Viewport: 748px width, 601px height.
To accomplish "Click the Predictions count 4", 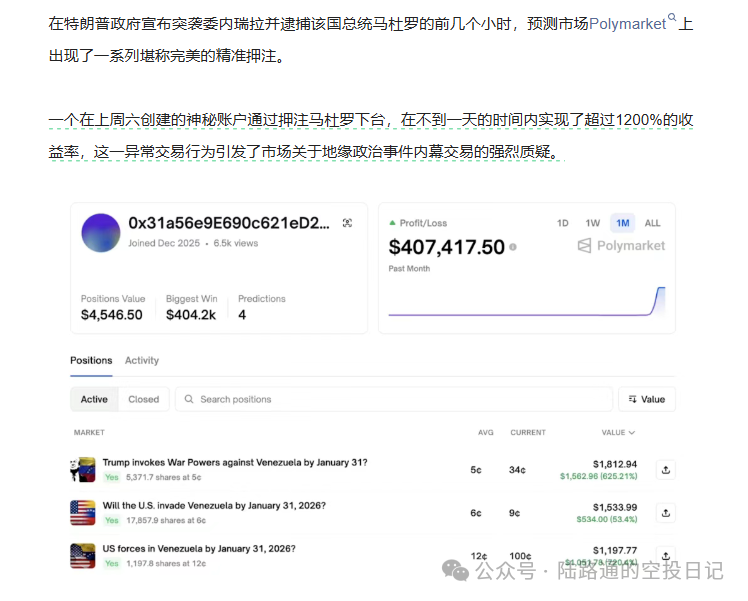I will (242, 315).
